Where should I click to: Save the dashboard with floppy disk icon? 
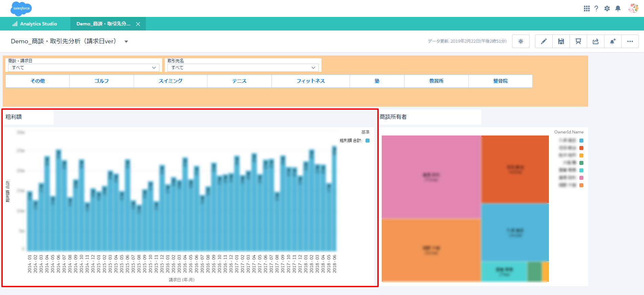pyautogui.click(x=561, y=41)
